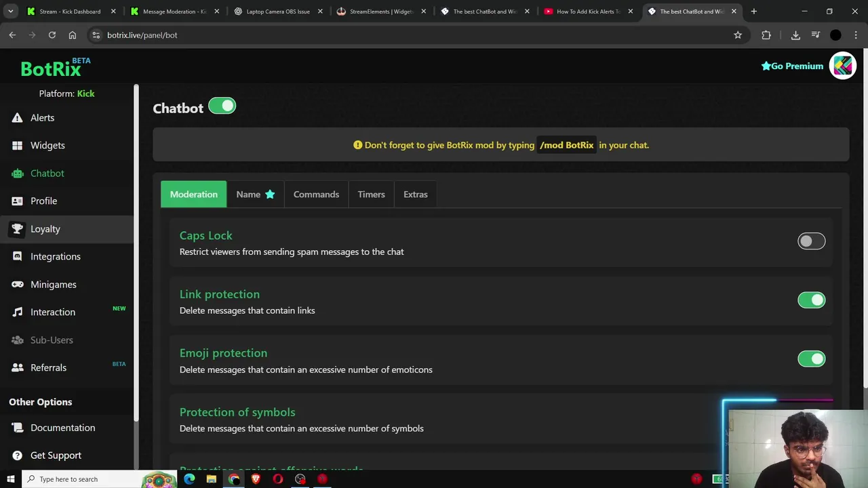
Task: Open the Documentation link
Action: [62, 428]
